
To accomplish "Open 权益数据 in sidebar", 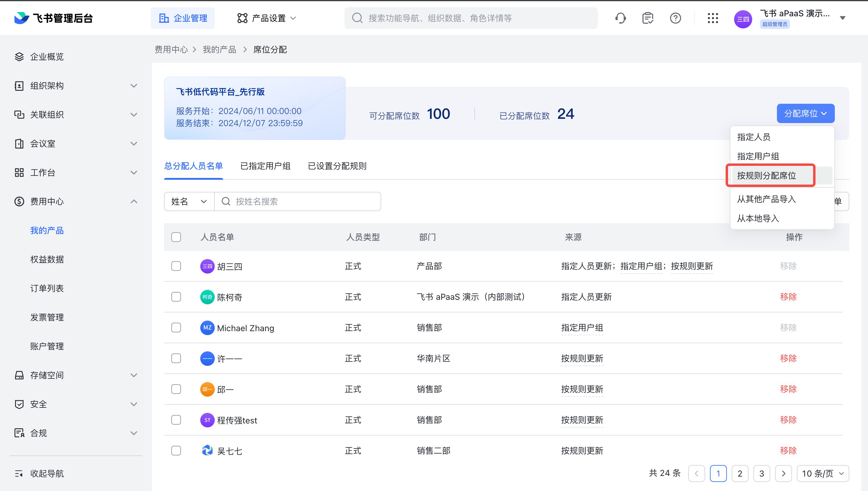I will pos(47,259).
